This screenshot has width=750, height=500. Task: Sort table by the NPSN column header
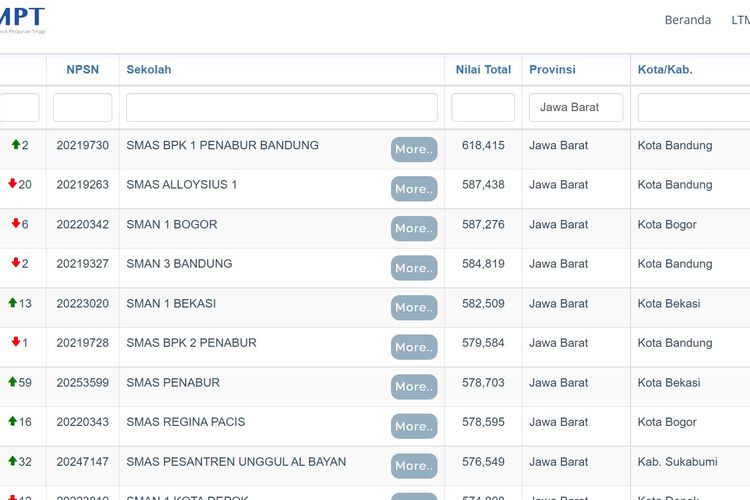83,70
